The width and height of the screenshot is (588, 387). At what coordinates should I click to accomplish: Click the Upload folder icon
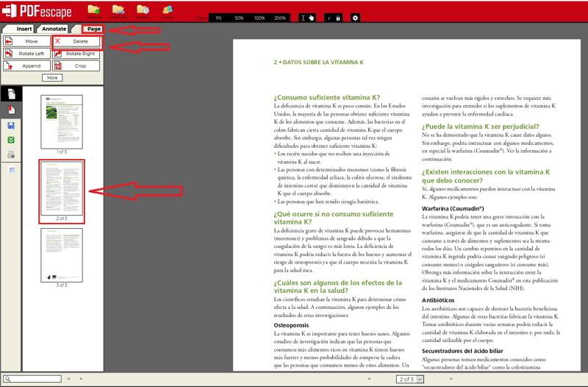pyautogui.click(x=94, y=10)
